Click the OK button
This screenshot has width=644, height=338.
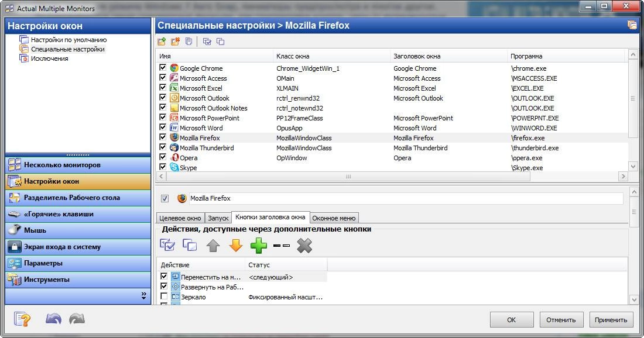(x=511, y=319)
